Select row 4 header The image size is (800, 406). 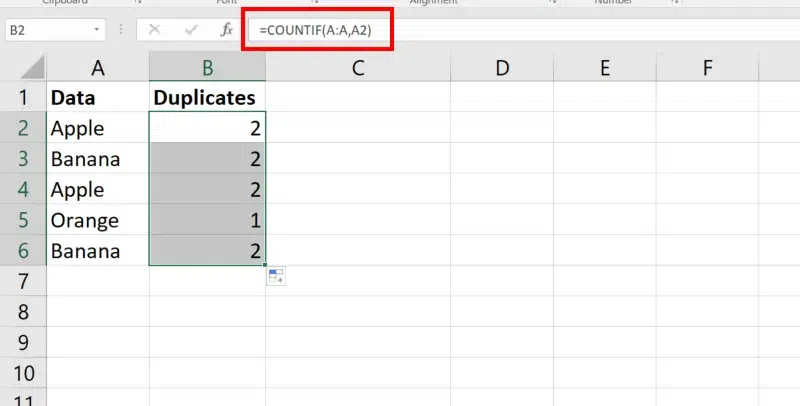pos(23,189)
